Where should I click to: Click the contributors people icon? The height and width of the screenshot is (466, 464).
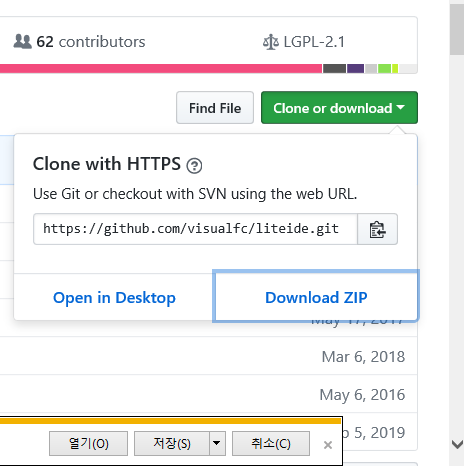(x=23, y=42)
